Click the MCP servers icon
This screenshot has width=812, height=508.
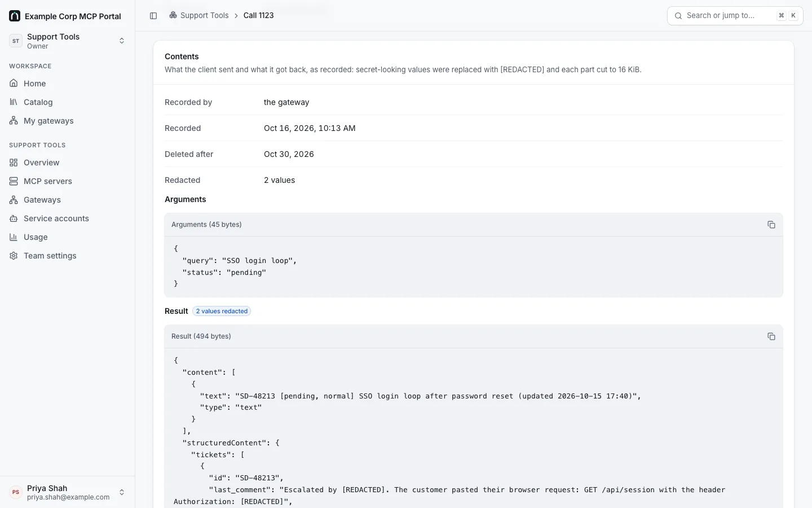point(14,181)
